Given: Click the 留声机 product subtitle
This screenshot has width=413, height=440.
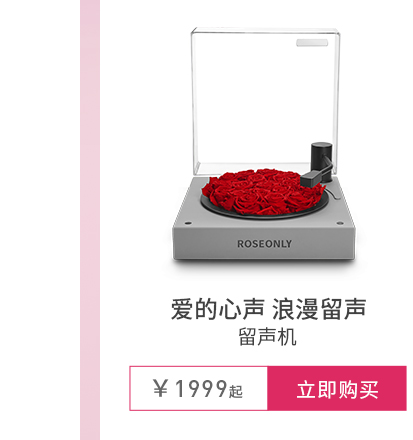Looking at the screenshot, I should pos(267,337).
